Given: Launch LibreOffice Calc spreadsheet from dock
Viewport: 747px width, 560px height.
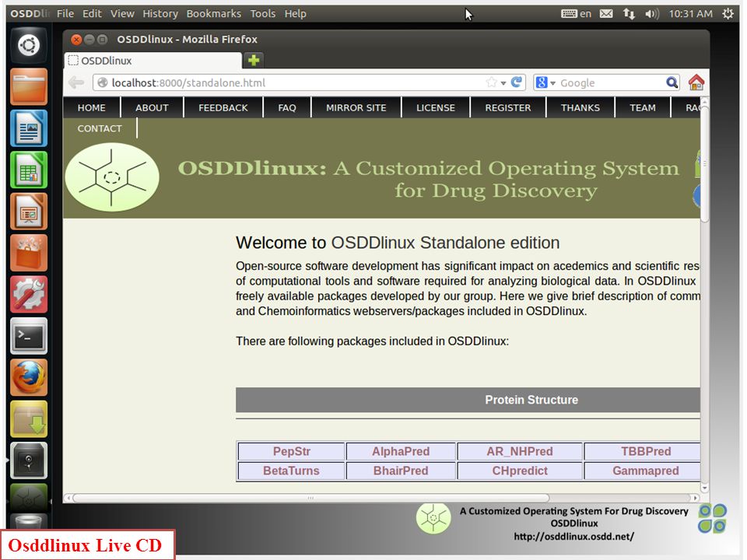Looking at the screenshot, I should [29, 170].
